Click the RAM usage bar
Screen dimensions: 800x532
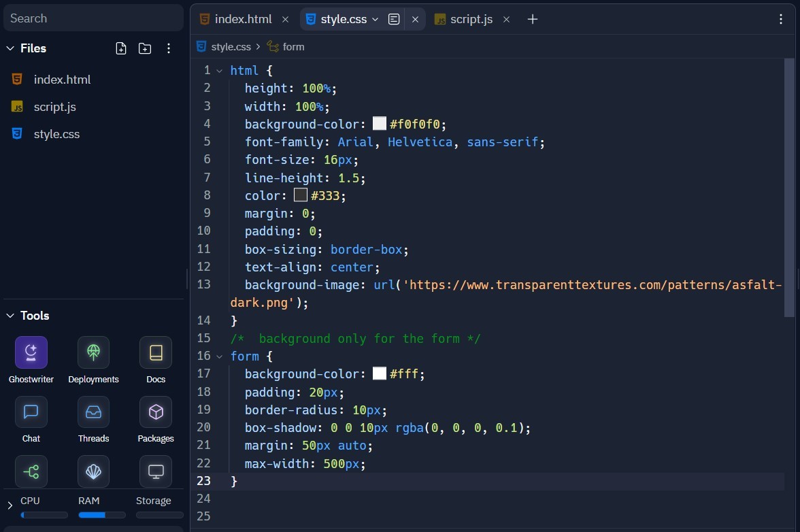click(102, 515)
